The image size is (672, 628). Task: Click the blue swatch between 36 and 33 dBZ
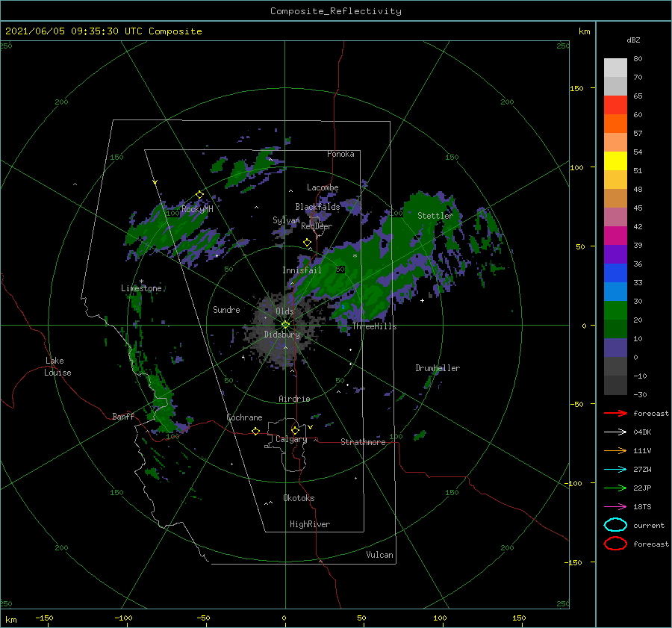615,273
